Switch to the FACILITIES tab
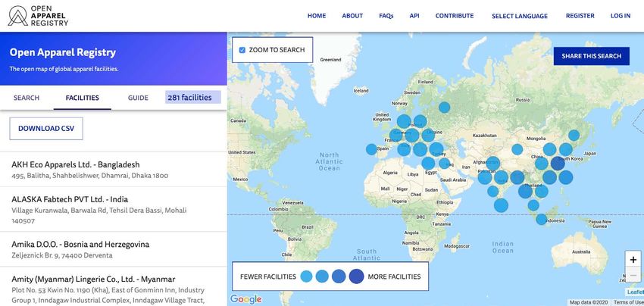 pos(82,98)
